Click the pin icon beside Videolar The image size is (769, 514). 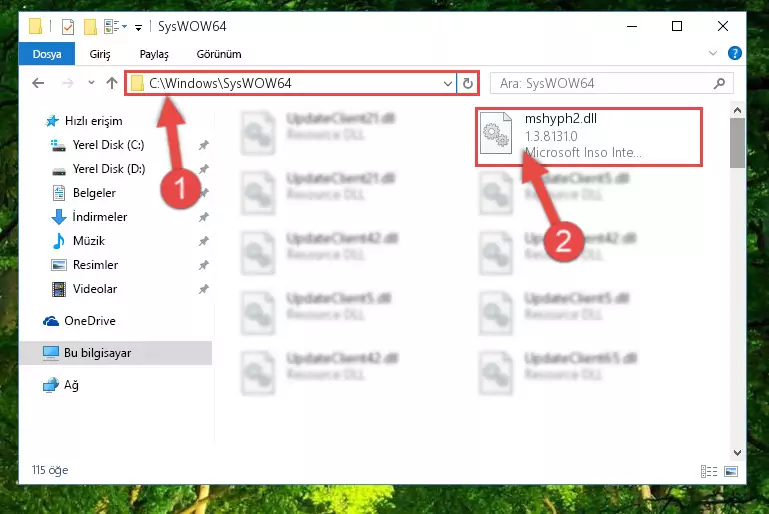pyautogui.click(x=204, y=289)
